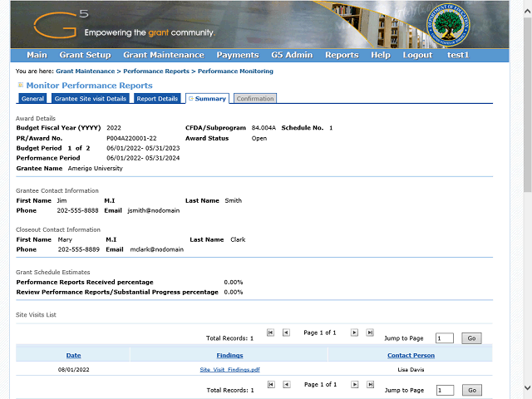Click first page icon in bottom pager
Image resolution: width=532 pixels, height=399 pixels.
(270, 385)
